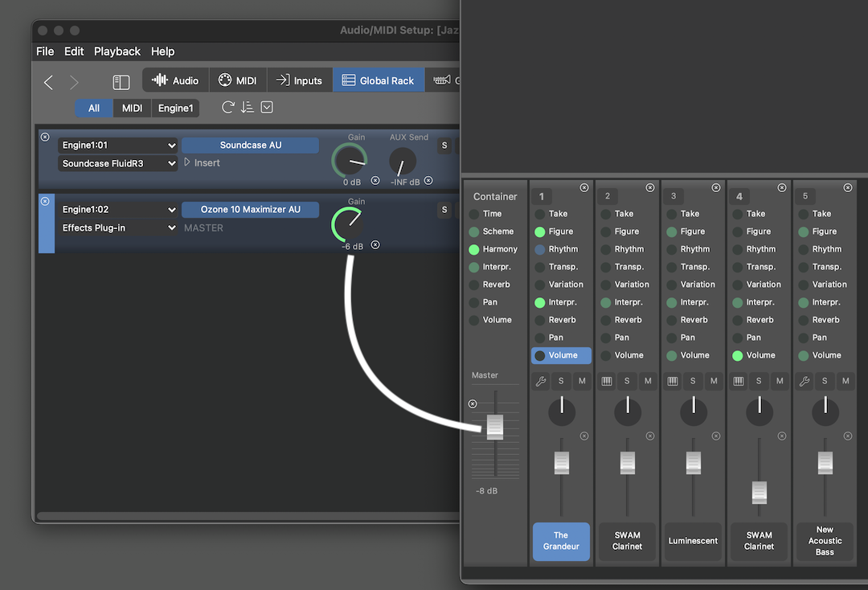This screenshot has height=590, width=868.
Task: Click track 4 SWAM Clarinet volume fader
Action: pos(759,493)
